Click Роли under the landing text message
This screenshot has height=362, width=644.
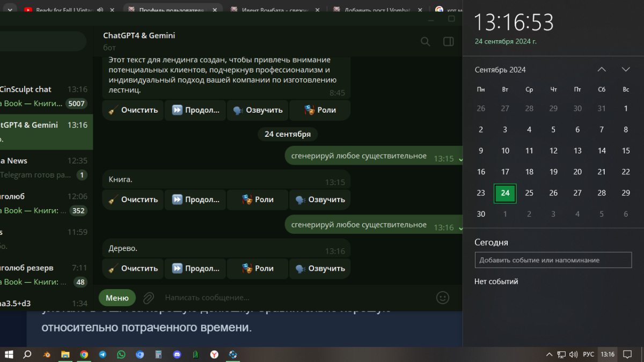[x=320, y=110]
